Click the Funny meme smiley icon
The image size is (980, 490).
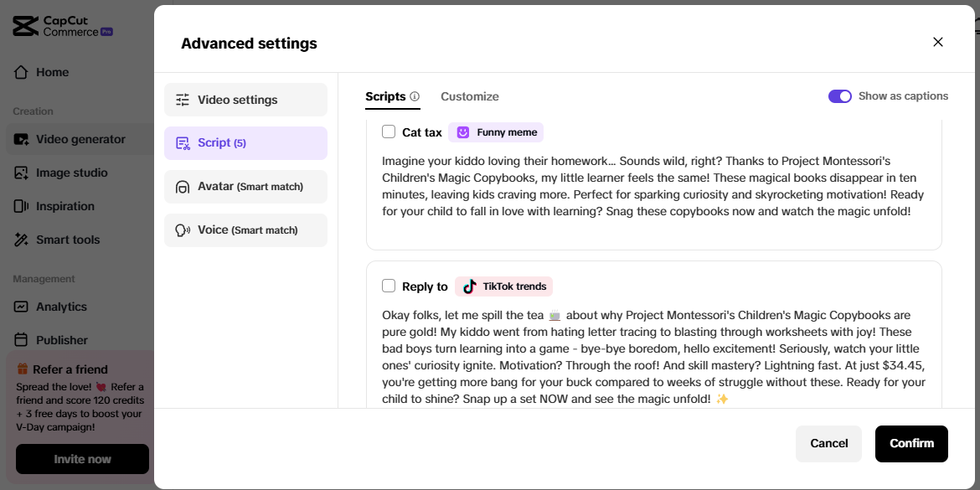click(462, 132)
